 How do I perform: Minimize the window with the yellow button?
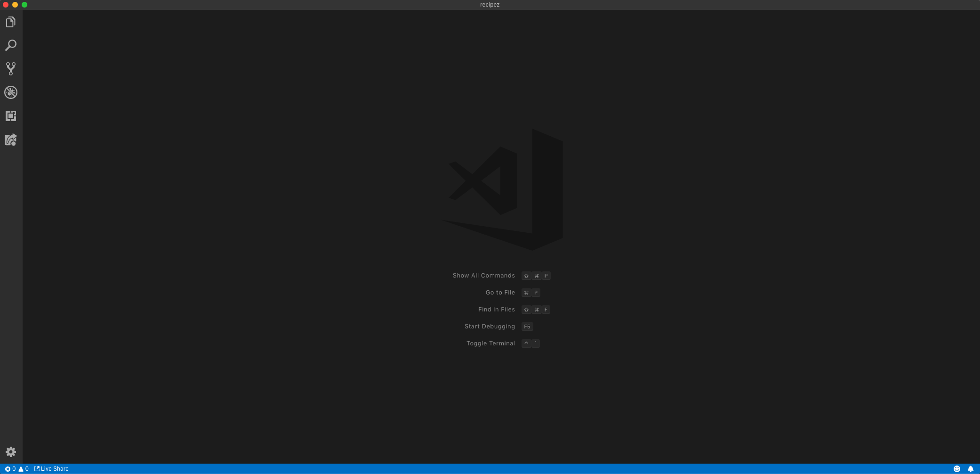point(15,5)
